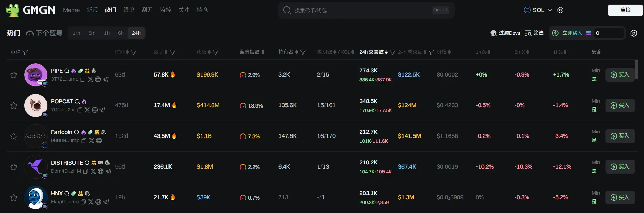Copy the Fartcoin contract address

coord(84,141)
